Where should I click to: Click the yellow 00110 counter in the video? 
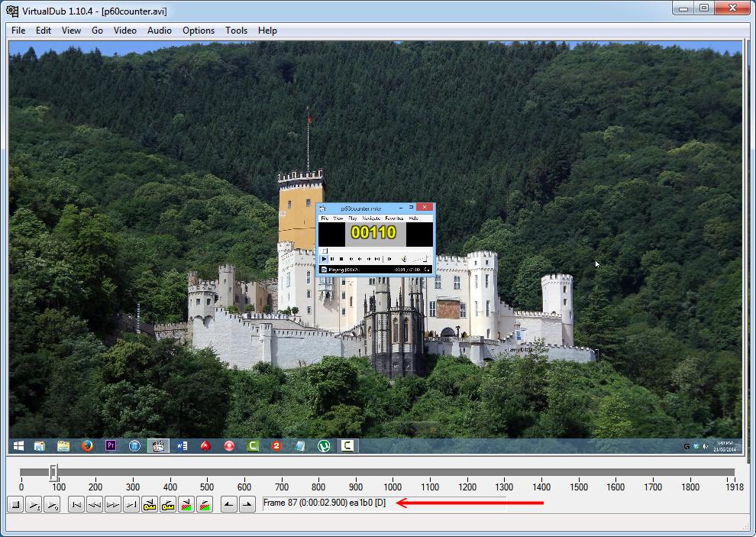pos(373,232)
